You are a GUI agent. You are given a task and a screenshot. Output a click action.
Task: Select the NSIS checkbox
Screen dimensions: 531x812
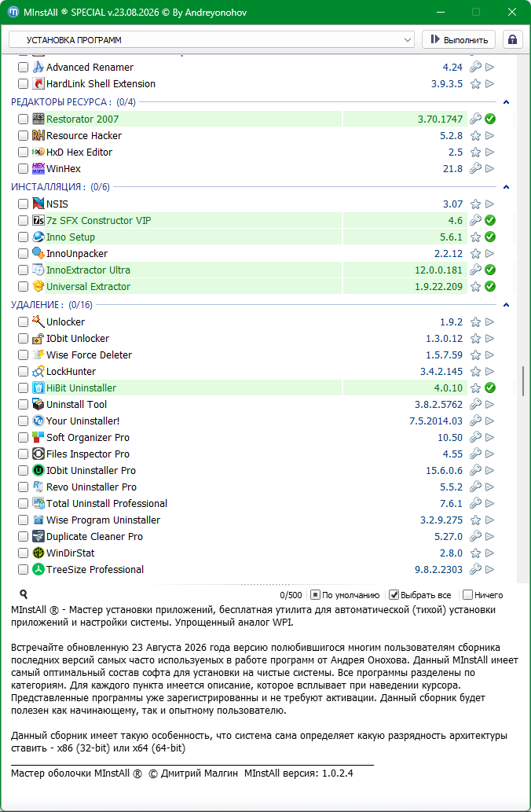pos(23,204)
